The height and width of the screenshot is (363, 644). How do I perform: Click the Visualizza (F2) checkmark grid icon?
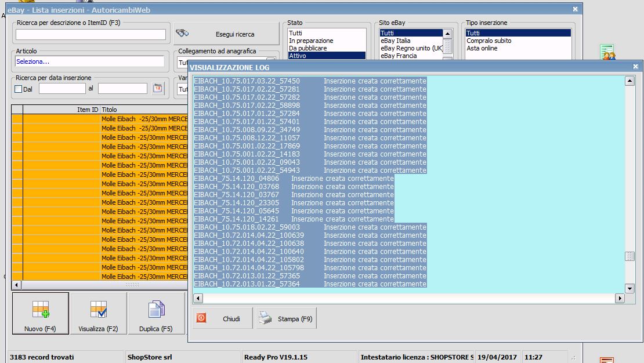pyautogui.click(x=99, y=309)
